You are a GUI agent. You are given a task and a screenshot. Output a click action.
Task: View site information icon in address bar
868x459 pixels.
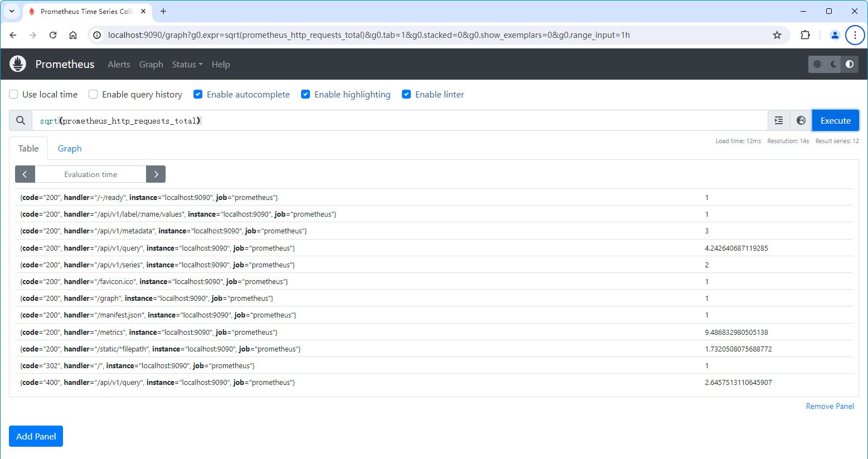click(97, 35)
